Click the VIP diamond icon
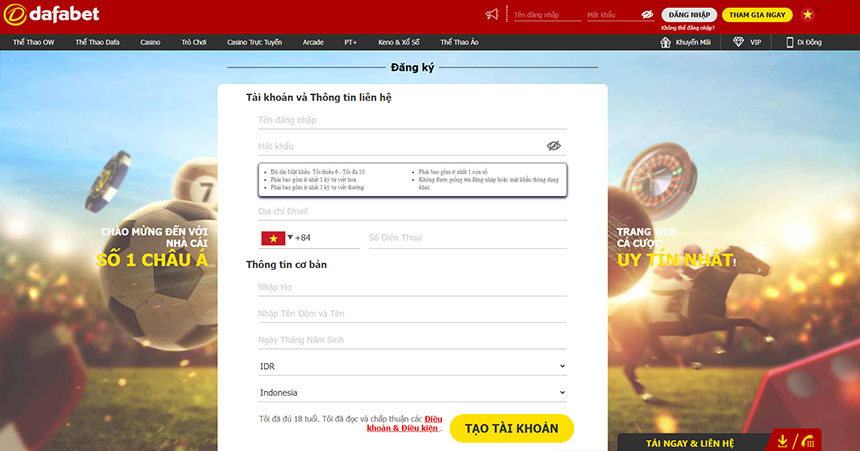The height and width of the screenshot is (451, 860). point(738,43)
